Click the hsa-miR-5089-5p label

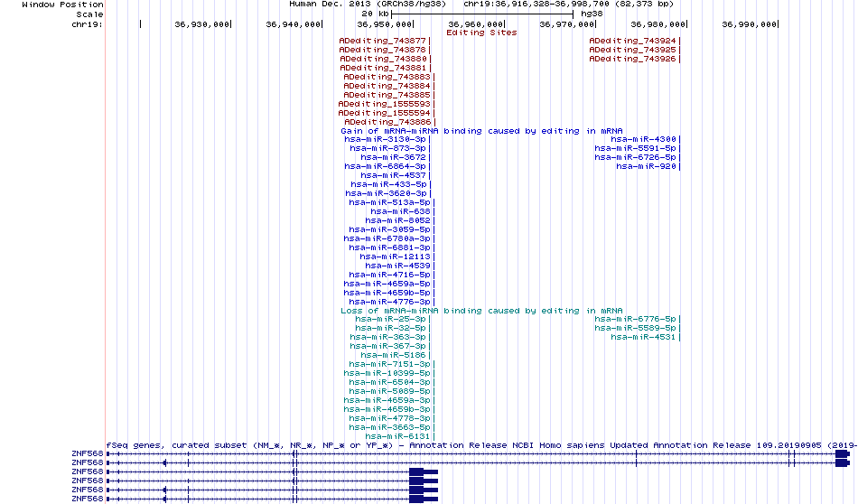coord(389,391)
